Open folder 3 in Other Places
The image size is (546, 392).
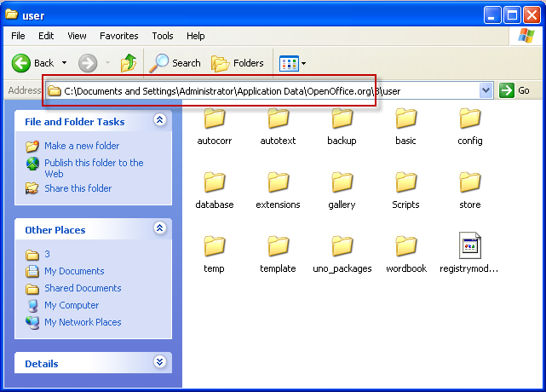48,254
